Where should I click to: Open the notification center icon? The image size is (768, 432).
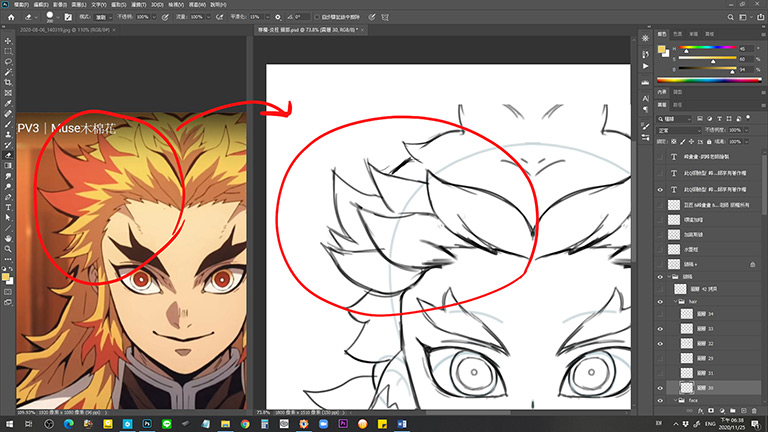click(756, 424)
